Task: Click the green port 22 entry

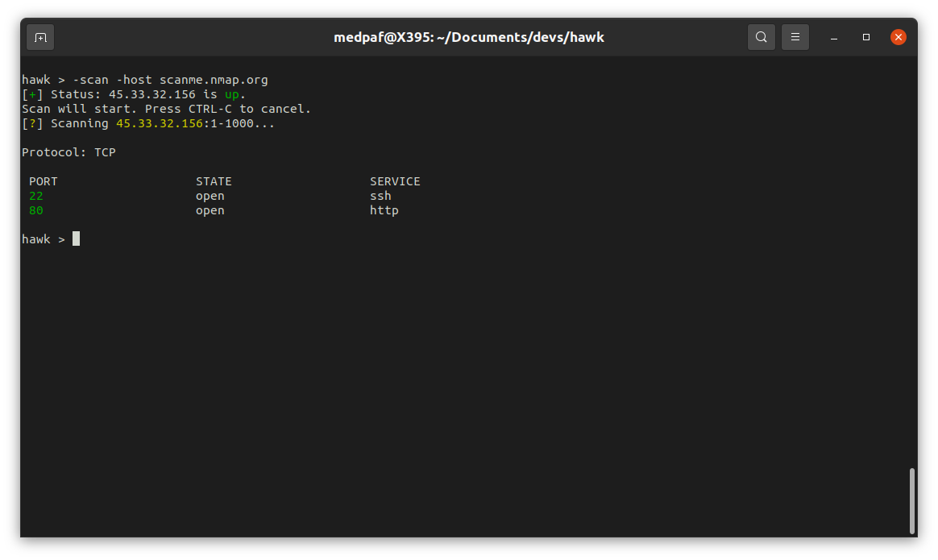Action: coord(36,196)
